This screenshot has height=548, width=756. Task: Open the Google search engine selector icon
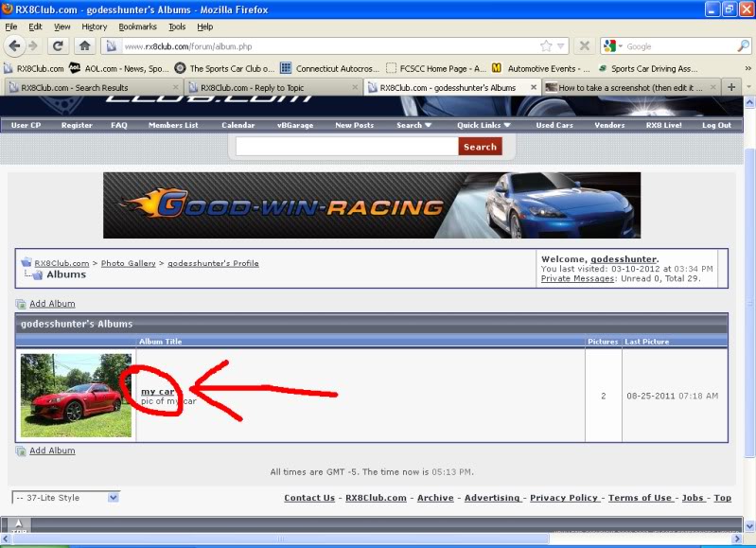pyautogui.click(x=612, y=46)
